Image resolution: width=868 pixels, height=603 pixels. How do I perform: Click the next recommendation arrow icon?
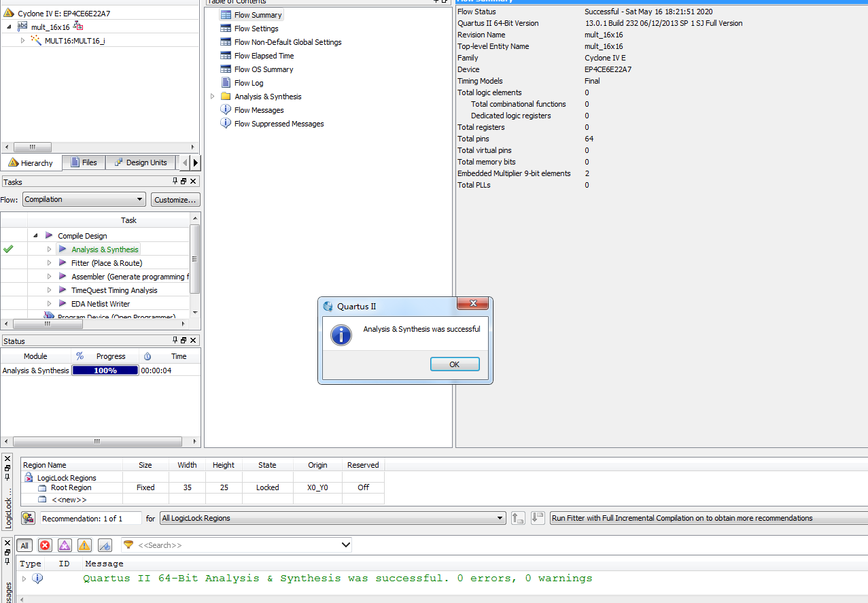(538, 518)
